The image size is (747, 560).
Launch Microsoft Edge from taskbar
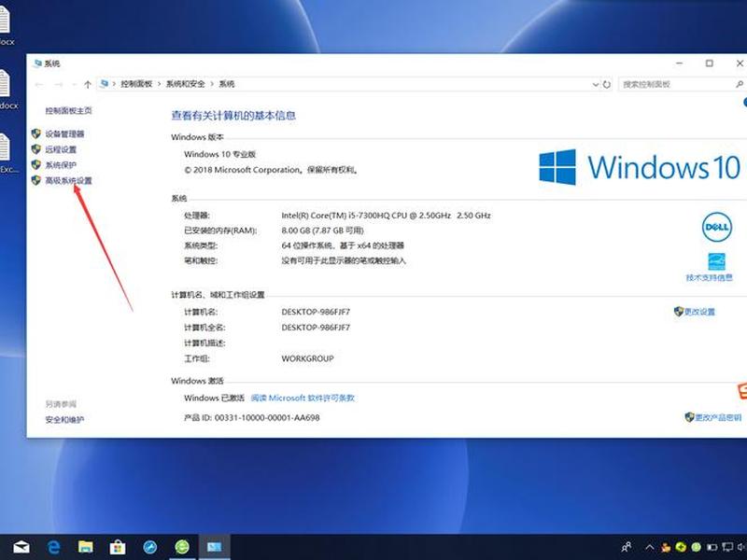[x=53, y=547]
